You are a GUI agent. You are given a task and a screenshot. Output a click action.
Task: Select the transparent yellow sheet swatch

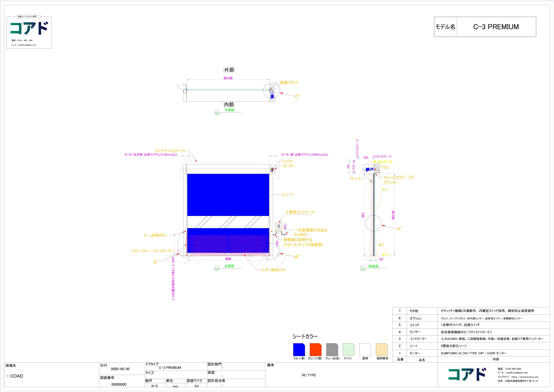pyautogui.click(x=382, y=350)
